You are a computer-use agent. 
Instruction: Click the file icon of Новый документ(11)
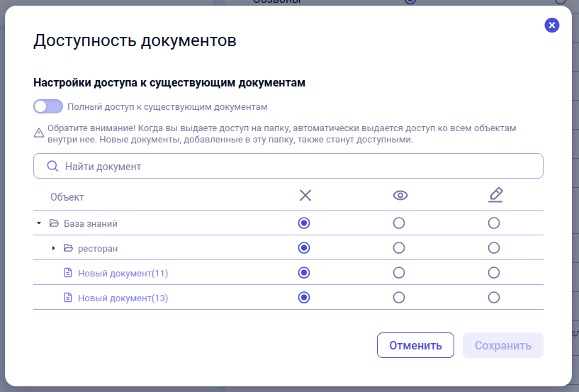point(68,273)
